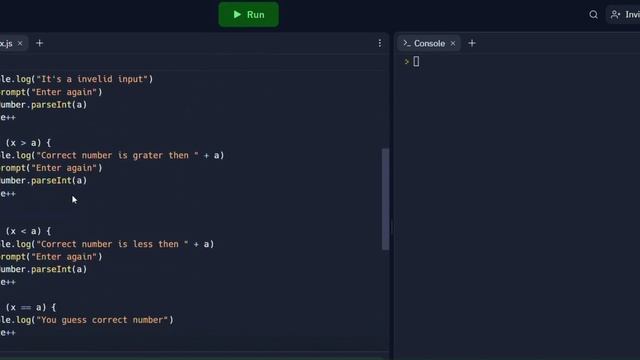Screen dimensions: 640x360
Task: Click the editor vertical scrollbar thumb
Action: (385, 199)
